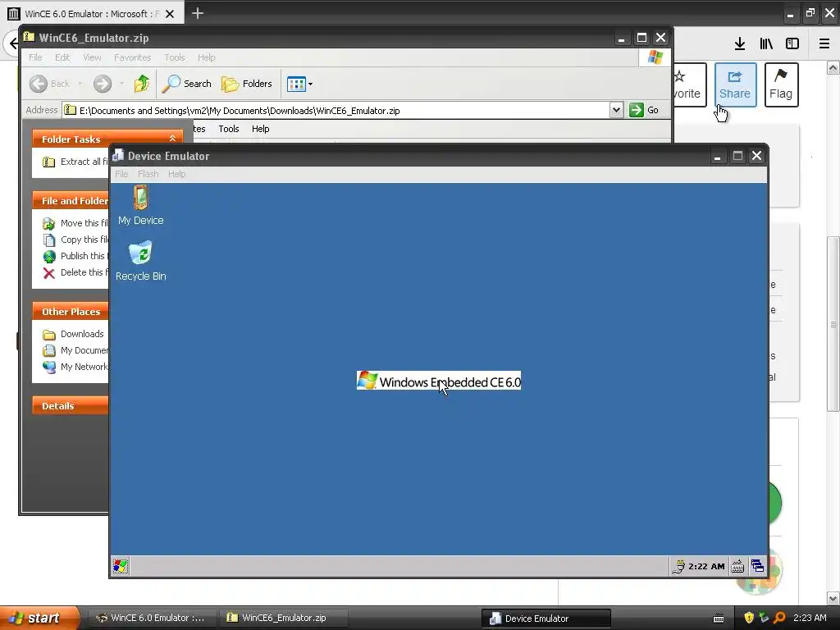Viewport: 840px width, 630px height.
Task: Open Device Emulator File menu
Action: click(x=121, y=174)
